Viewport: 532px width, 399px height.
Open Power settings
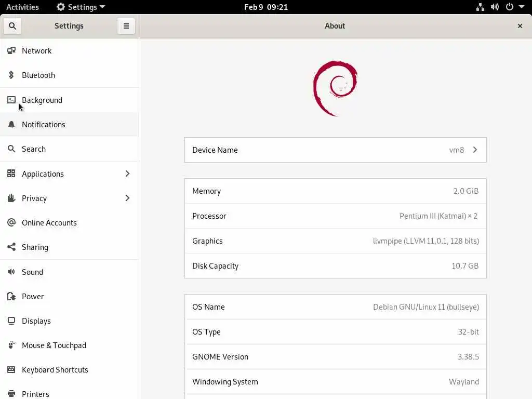point(69,296)
